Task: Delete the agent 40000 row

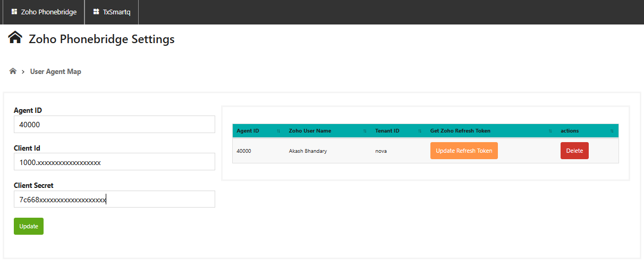Action: click(x=574, y=151)
